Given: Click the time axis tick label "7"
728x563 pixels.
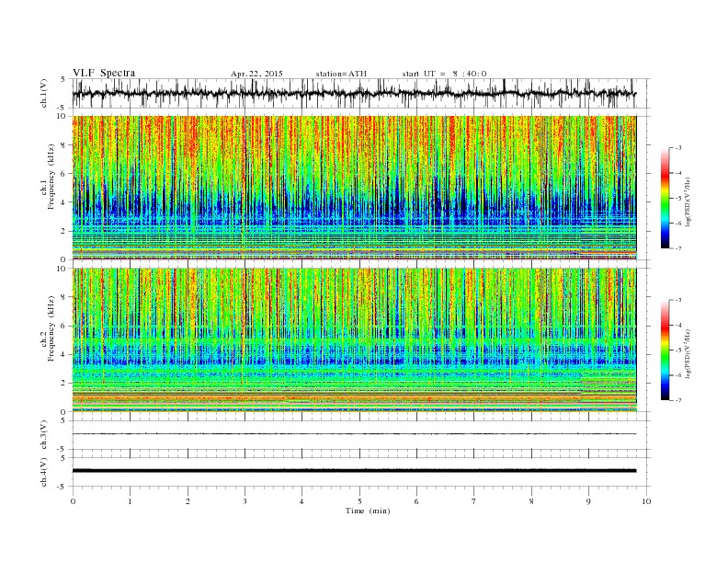Looking at the screenshot, I should tap(474, 501).
